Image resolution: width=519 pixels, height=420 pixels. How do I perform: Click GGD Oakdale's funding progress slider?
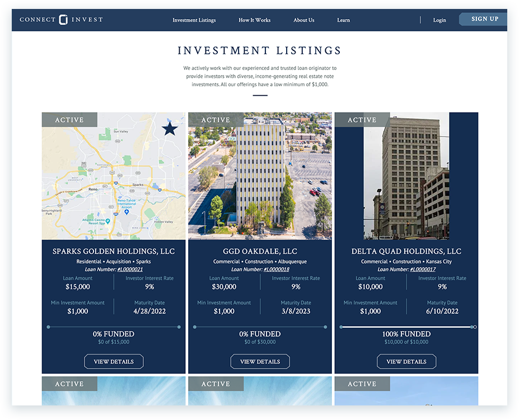[x=260, y=325]
